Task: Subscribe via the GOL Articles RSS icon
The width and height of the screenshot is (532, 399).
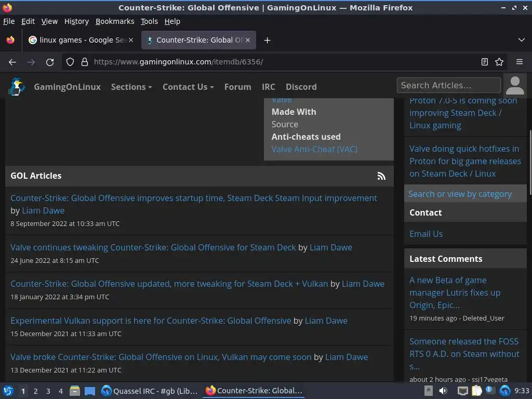Action: (x=381, y=176)
